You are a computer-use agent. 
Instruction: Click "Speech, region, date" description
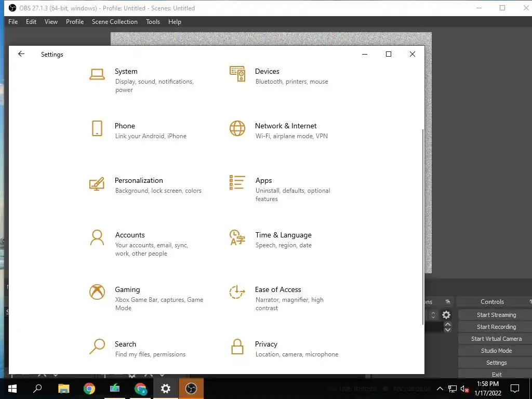click(x=283, y=245)
